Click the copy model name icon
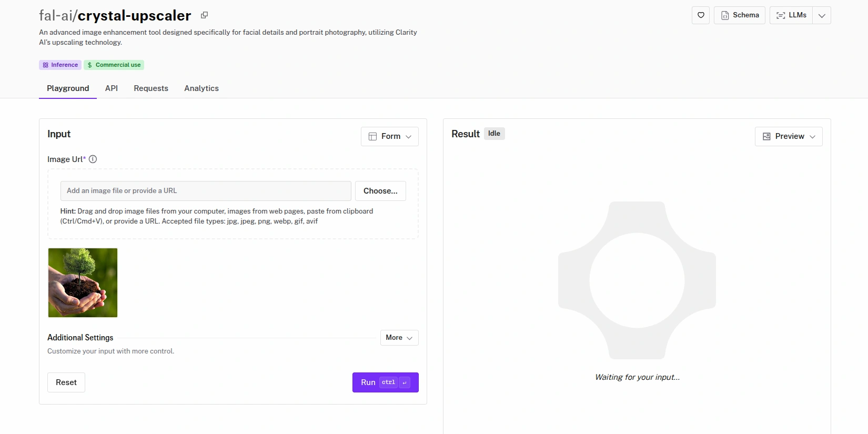Screen dimensions: 868x434 click(x=204, y=15)
